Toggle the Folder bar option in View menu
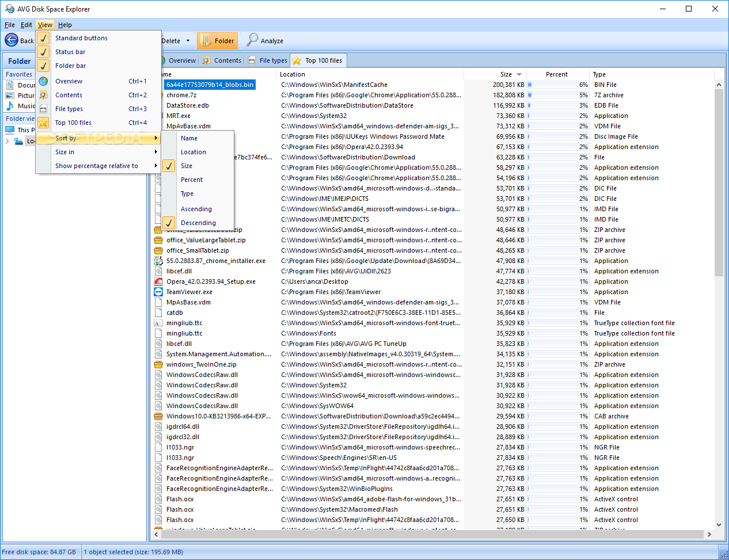Screen dimensions: 729x560 pos(98,66)
